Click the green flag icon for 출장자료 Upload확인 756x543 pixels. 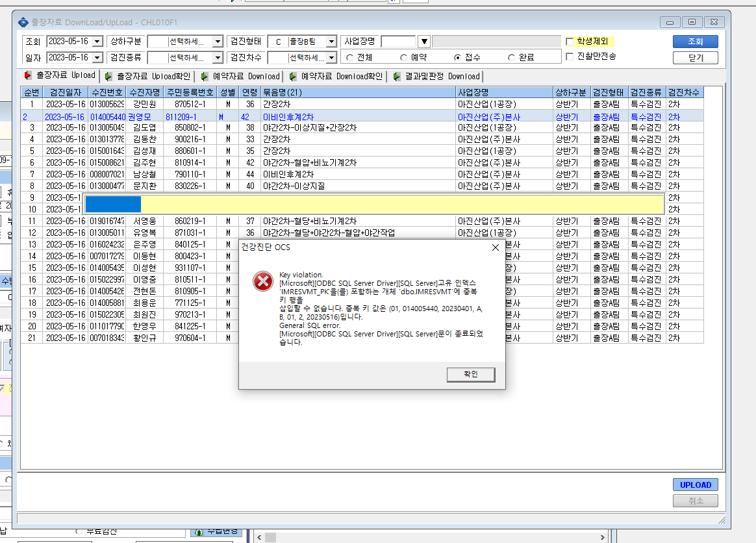[x=108, y=76]
